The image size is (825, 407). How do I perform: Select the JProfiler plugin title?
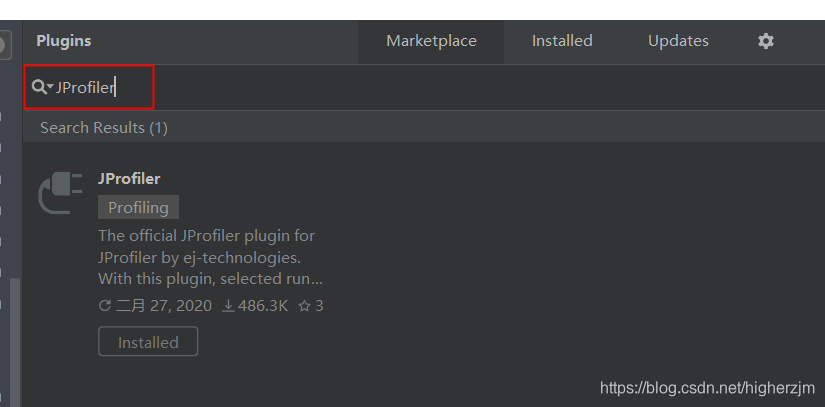point(129,179)
